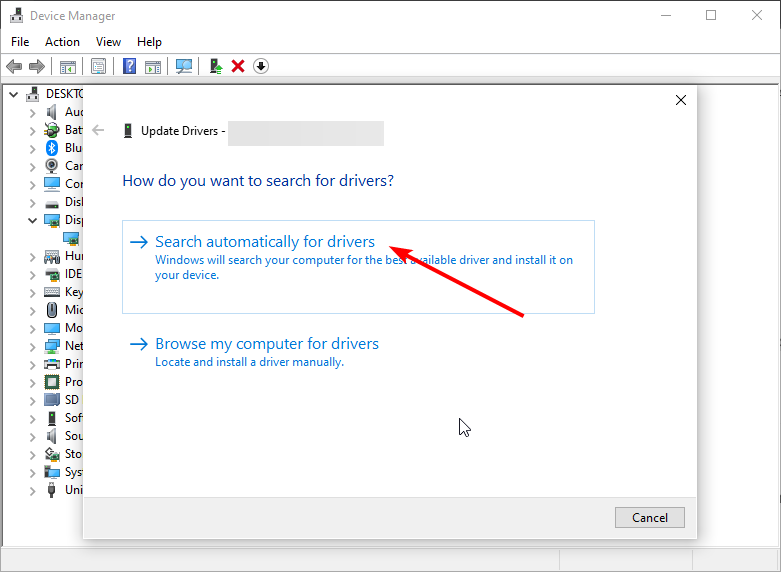Click the Back arrow in Device Manager toolbar

coord(14,66)
